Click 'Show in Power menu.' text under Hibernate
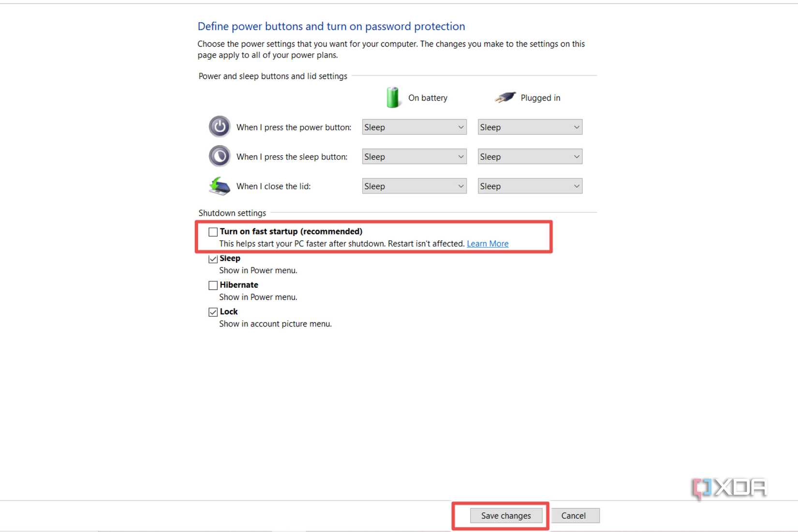The height and width of the screenshot is (532, 798). point(258,297)
